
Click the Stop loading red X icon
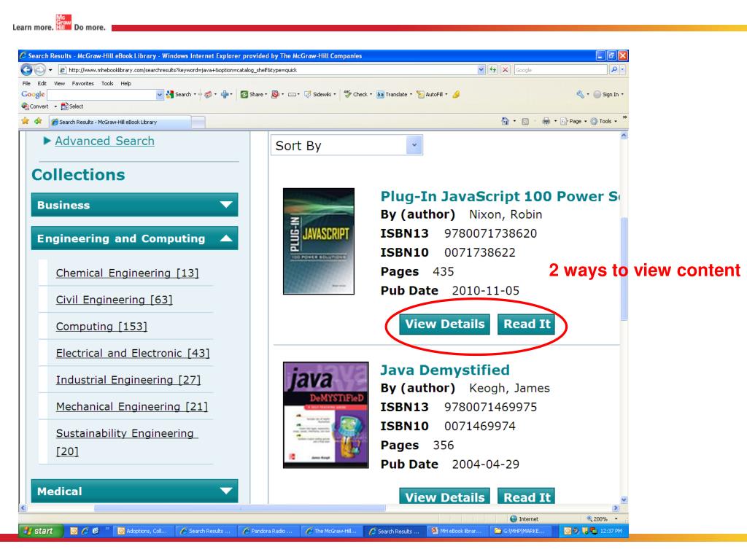[x=505, y=70]
